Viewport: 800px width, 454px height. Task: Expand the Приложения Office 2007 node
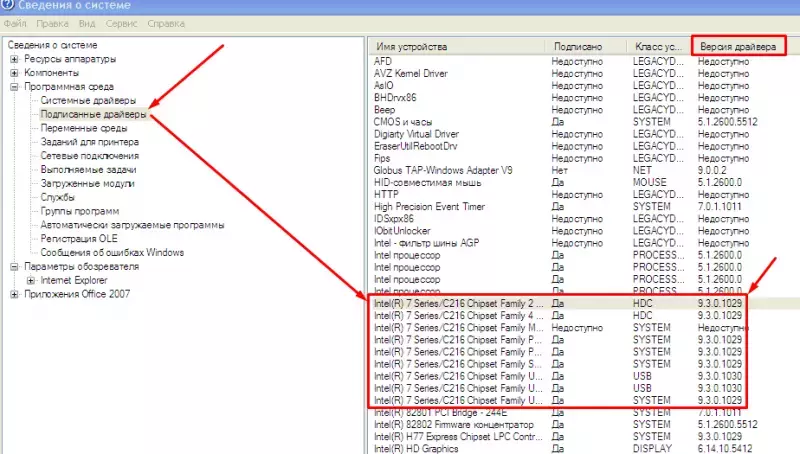click(x=14, y=294)
